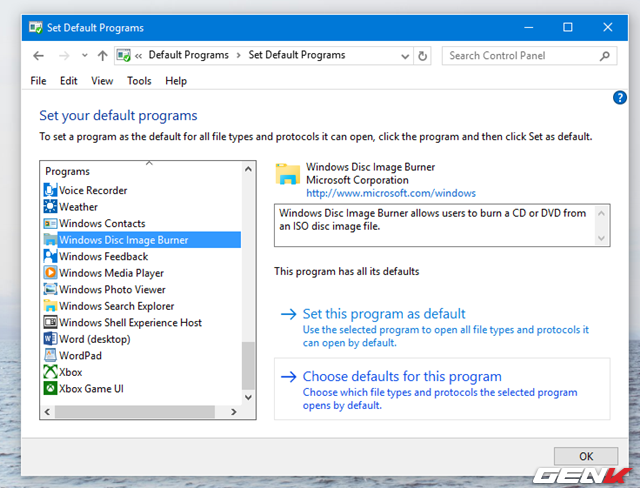Open help with the blue question mark icon
The width and height of the screenshot is (640, 488).
[x=620, y=98]
